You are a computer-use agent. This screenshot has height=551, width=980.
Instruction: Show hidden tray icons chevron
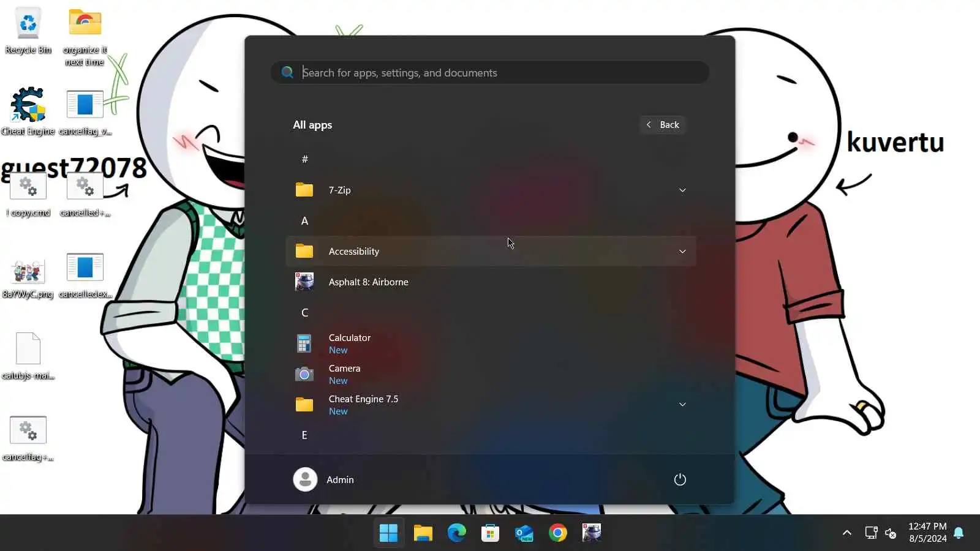pyautogui.click(x=847, y=533)
